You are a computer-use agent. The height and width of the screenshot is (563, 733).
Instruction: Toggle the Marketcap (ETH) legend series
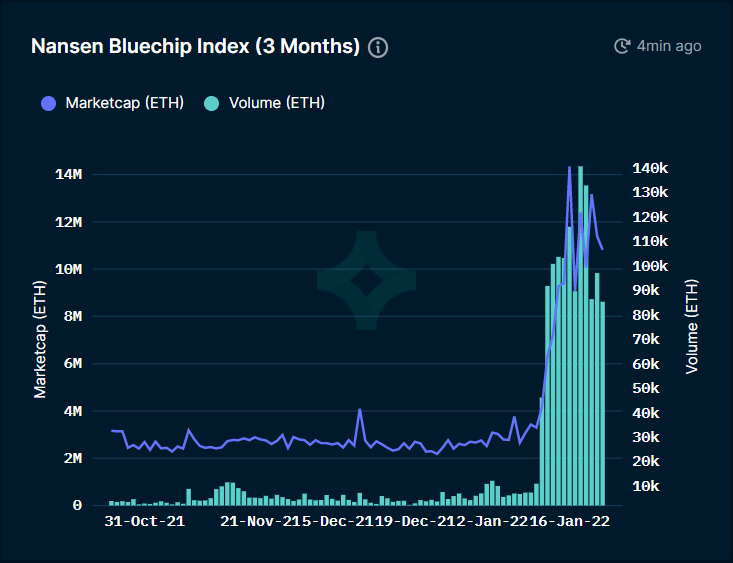click(113, 103)
